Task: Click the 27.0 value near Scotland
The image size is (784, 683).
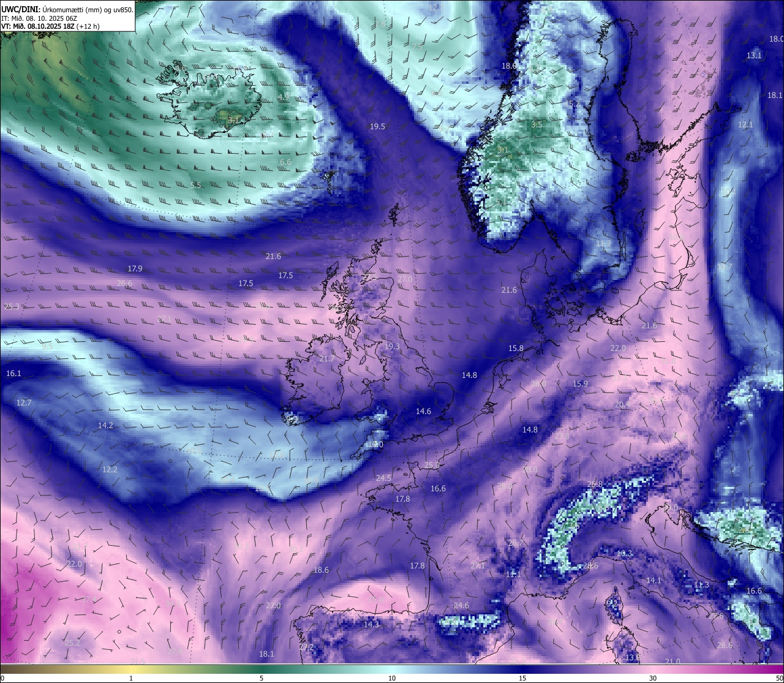Action: [405, 279]
